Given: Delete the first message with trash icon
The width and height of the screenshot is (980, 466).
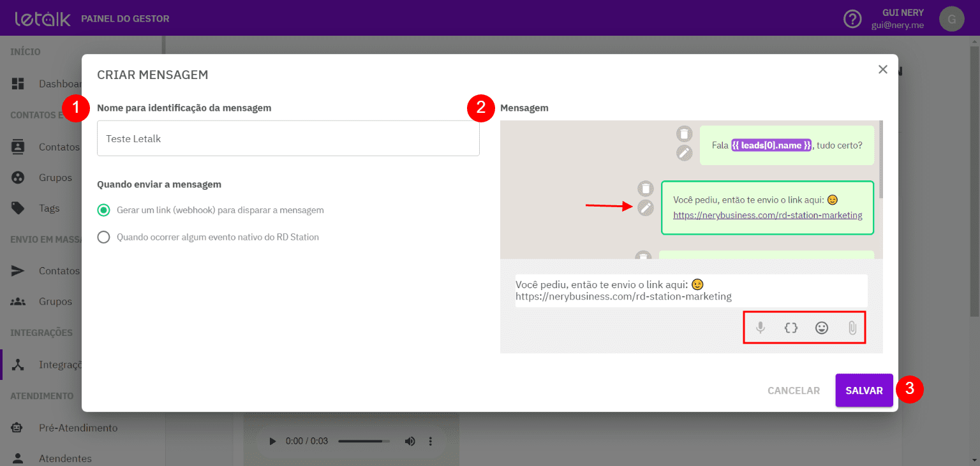Looking at the screenshot, I should click(x=684, y=134).
